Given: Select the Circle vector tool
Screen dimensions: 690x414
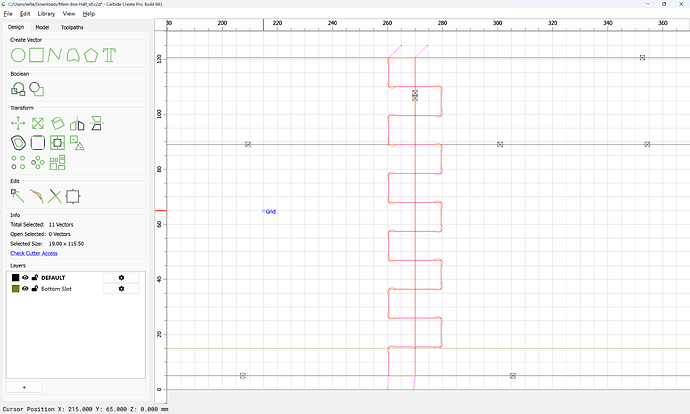Looking at the screenshot, I should 18,55.
